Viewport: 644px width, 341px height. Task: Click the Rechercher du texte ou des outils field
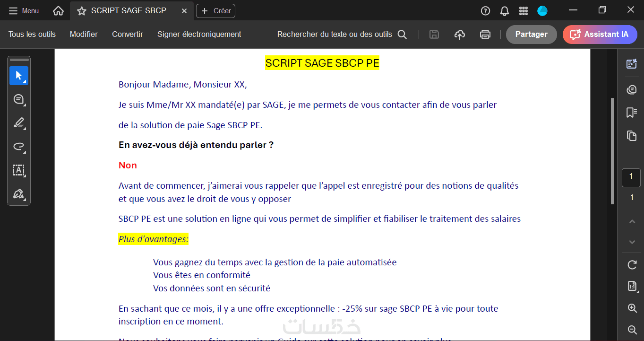pos(335,34)
